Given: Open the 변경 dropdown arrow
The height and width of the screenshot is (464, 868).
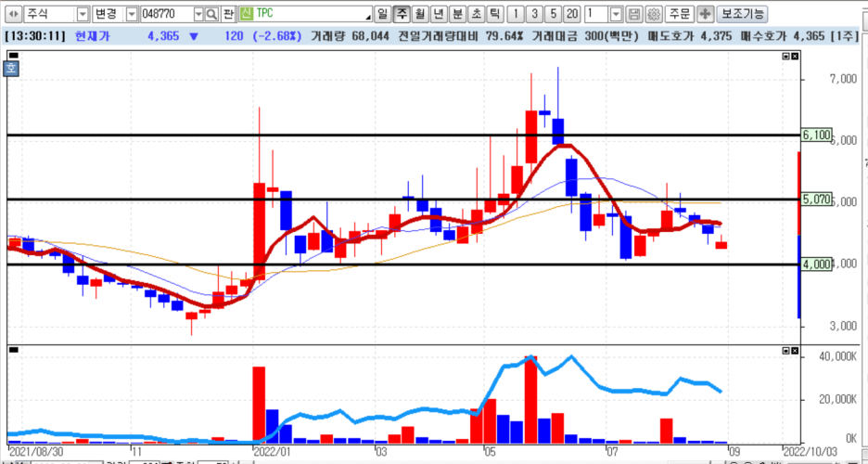Looking at the screenshot, I should [132, 14].
